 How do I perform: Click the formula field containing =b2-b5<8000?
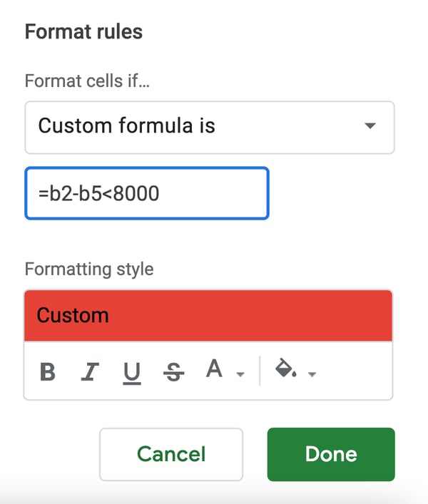147,193
